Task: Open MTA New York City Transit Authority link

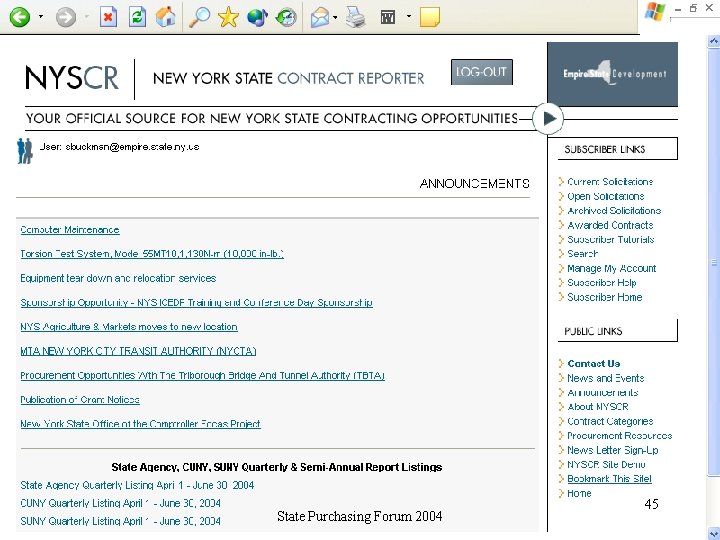Action: 138,351
